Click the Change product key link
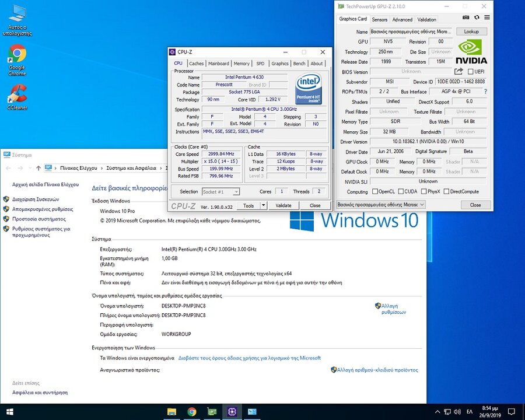 [377, 370]
